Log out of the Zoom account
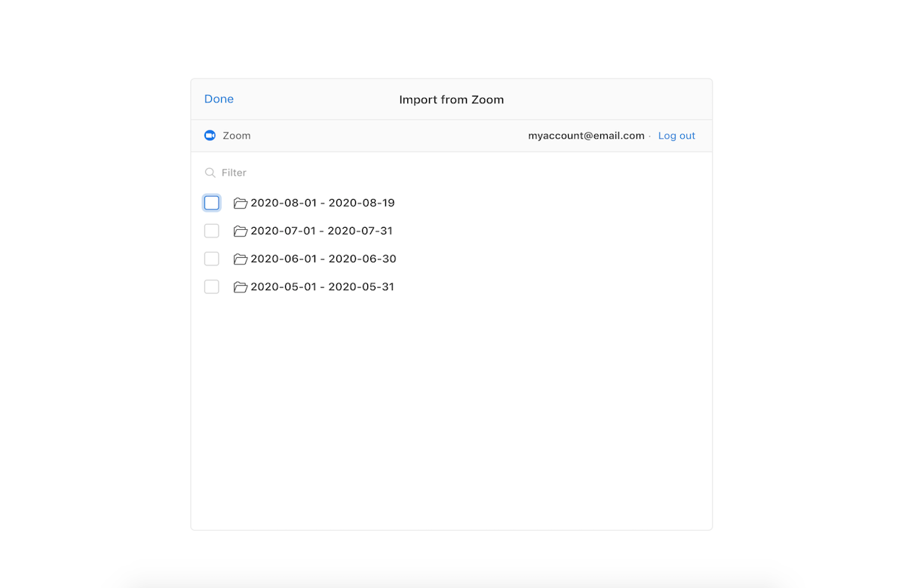905x588 pixels. click(x=676, y=136)
